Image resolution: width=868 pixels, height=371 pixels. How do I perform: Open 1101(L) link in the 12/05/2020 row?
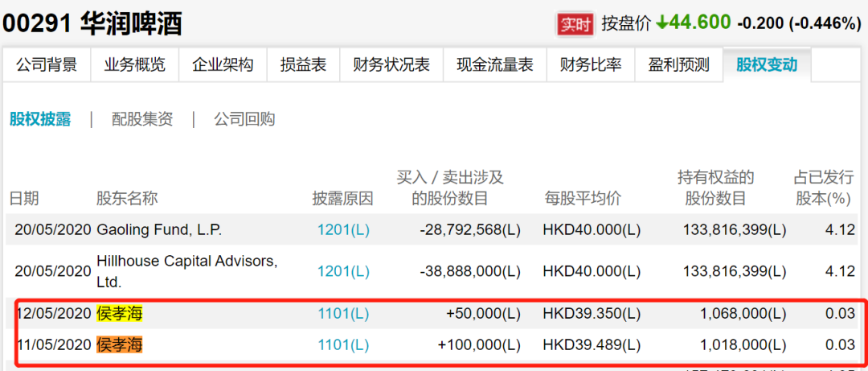click(343, 314)
